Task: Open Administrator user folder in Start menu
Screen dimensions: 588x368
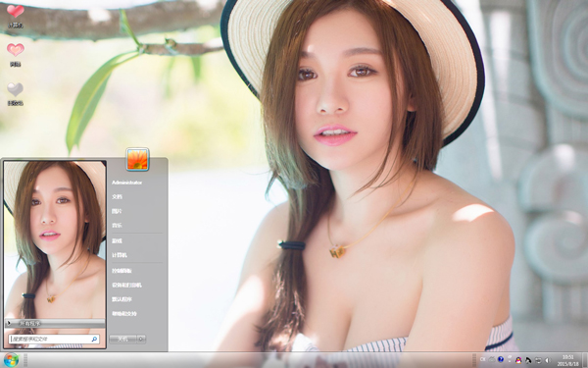Action: point(126,183)
